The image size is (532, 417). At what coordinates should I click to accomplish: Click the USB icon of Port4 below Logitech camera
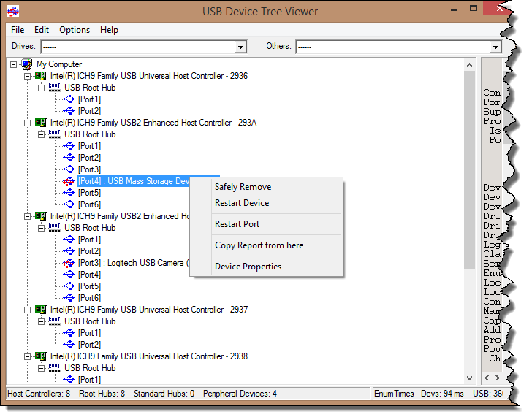click(x=69, y=275)
